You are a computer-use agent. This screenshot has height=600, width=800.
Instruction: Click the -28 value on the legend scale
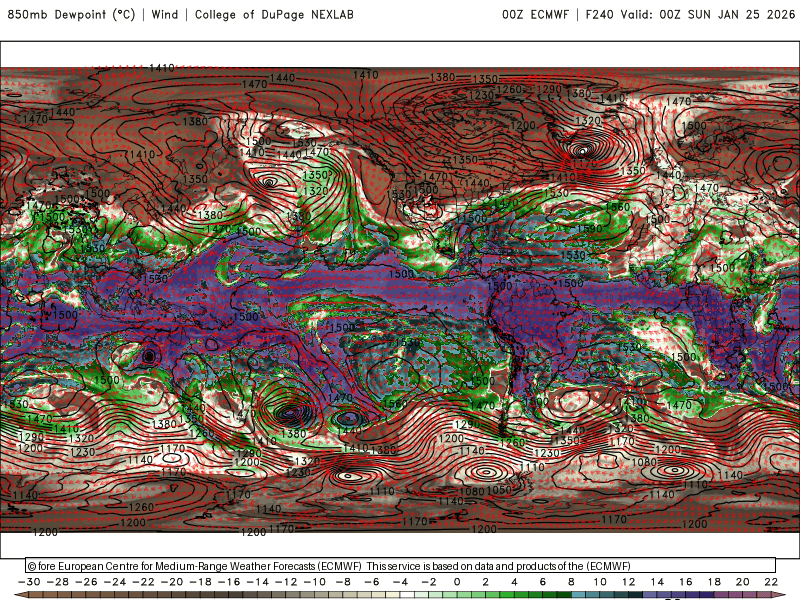tap(58, 582)
